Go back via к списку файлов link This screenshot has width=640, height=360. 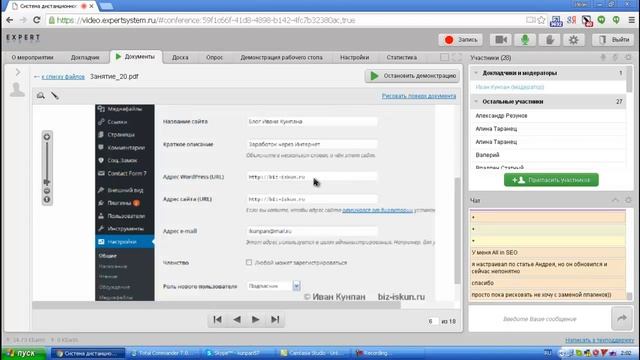pos(63,76)
